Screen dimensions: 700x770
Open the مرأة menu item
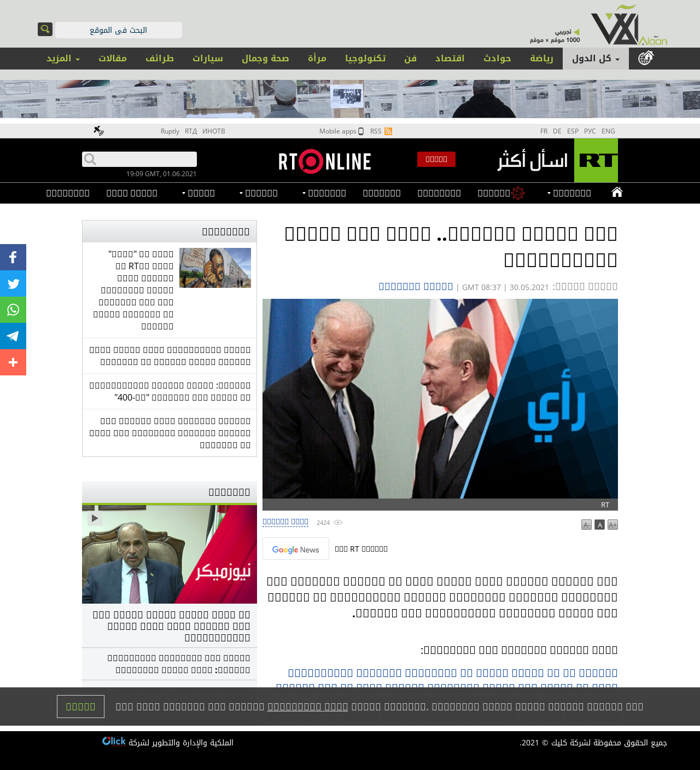click(x=317, y=59)
